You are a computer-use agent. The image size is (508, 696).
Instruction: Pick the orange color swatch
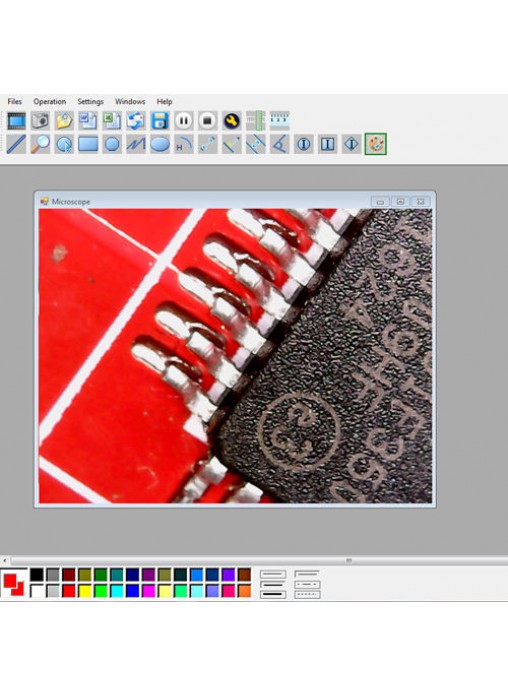point(244,591)
